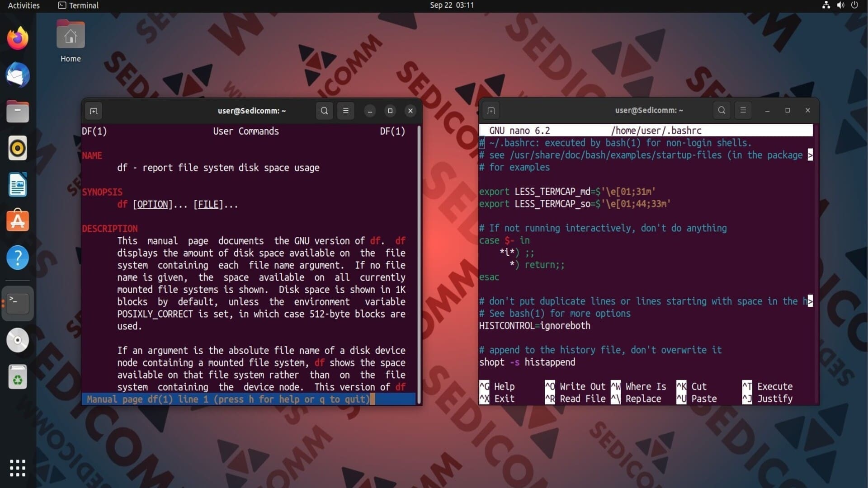Click the SYNOPSIS heading in the df manual
Screen dimensions: 868x488
[x=102, y=192]
